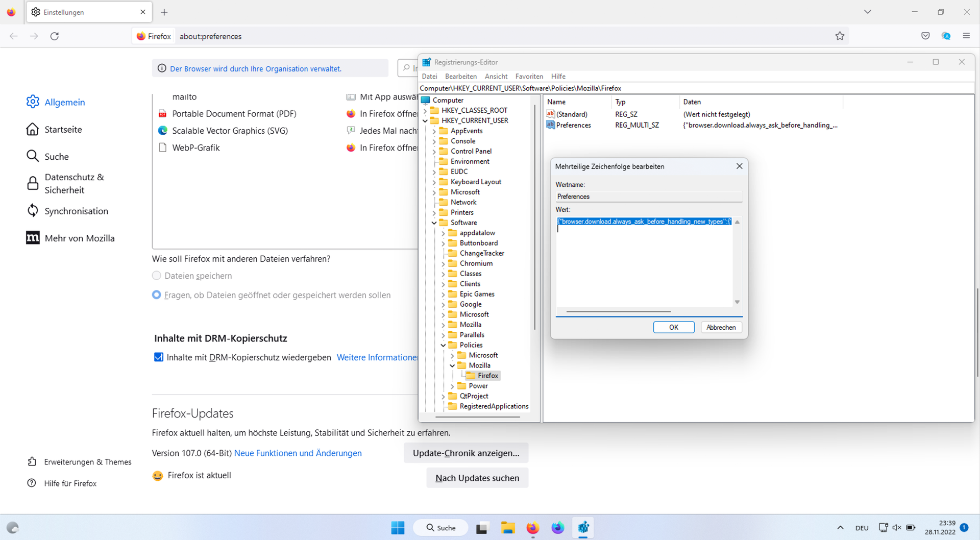This screenshot has height=540, width=980.
Task: Open Allgemein settings via gear icon
Action: tap(33, 102)
